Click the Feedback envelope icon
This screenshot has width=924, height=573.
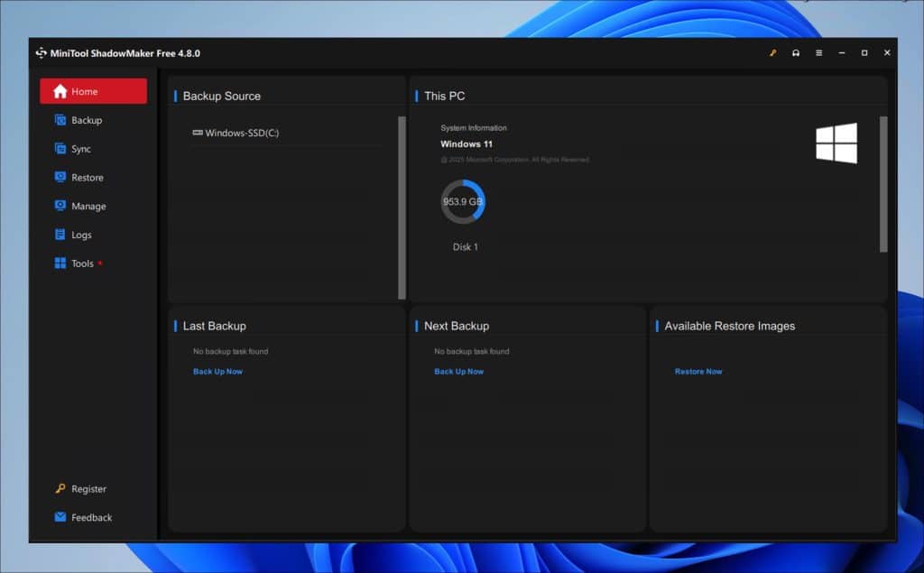60,517
